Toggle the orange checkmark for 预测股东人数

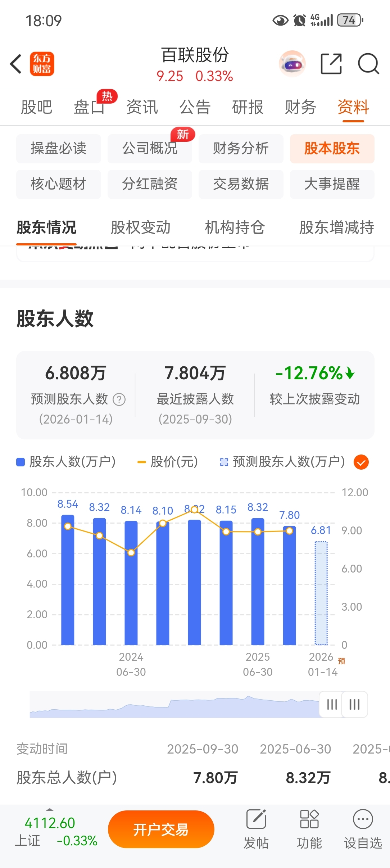[361, 462]
